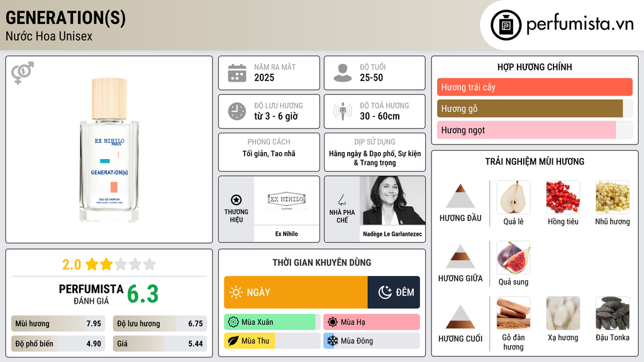The width and height of the screenshot is (644, 362).
Task: Click the longevity value từ 3 - 6 giờ
Action: tap(276, 116)
